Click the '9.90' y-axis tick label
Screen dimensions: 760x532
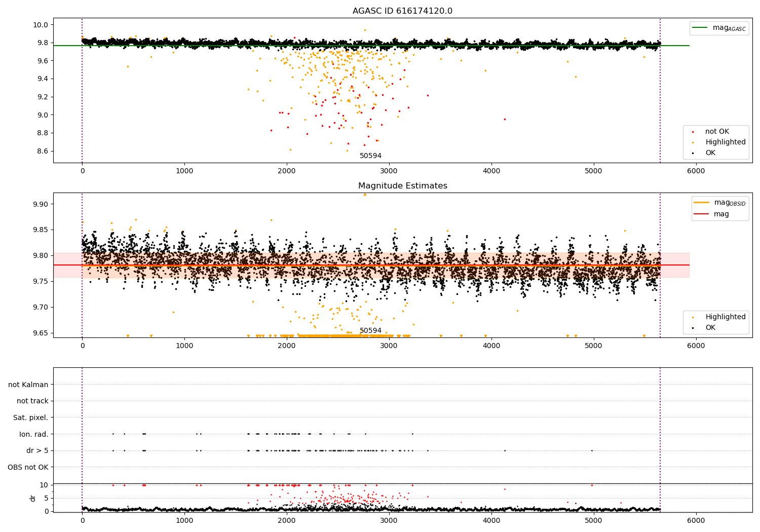pyautogui.click(x=41, y=204)
